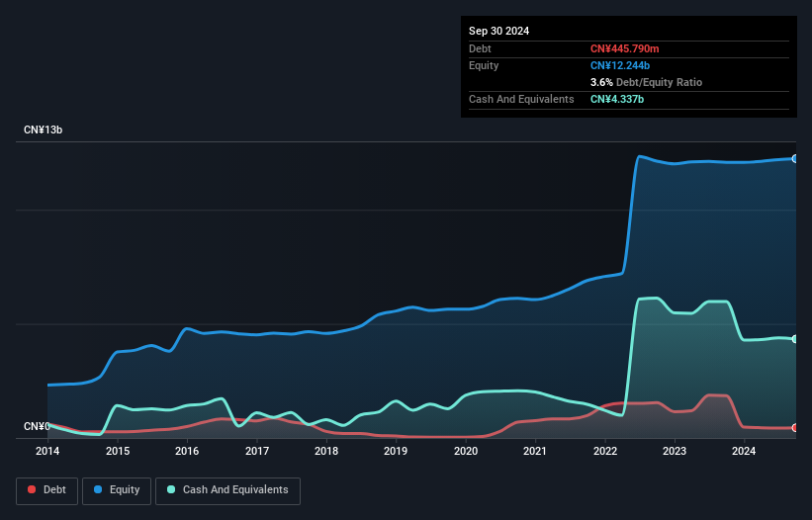The width and height of the screenshot is (812, 520).
Task: Click the 2023 x-axis label
Action: [x=675, y=451]
